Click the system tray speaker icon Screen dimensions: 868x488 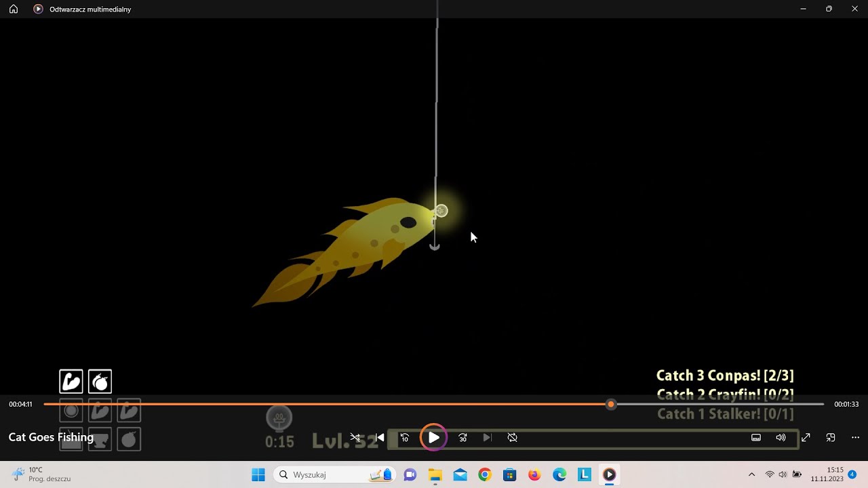tap(783, 474)
